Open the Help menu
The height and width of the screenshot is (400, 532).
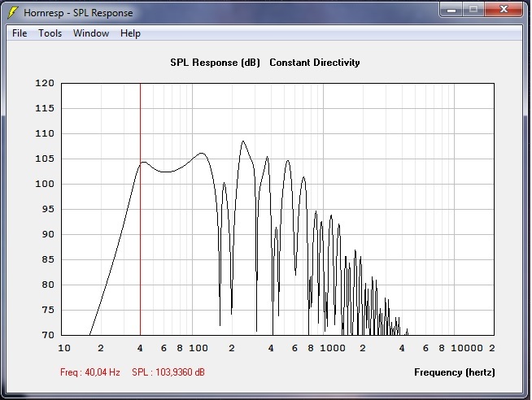130,33
